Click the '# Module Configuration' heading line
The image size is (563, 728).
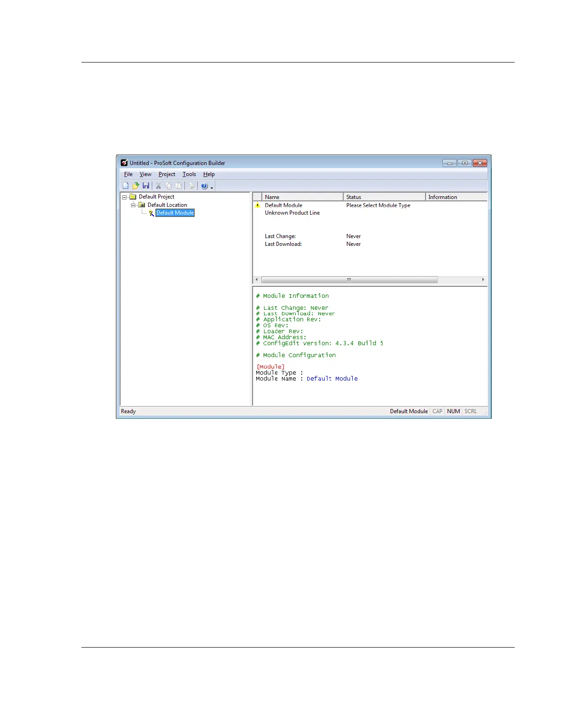point(296,355)
